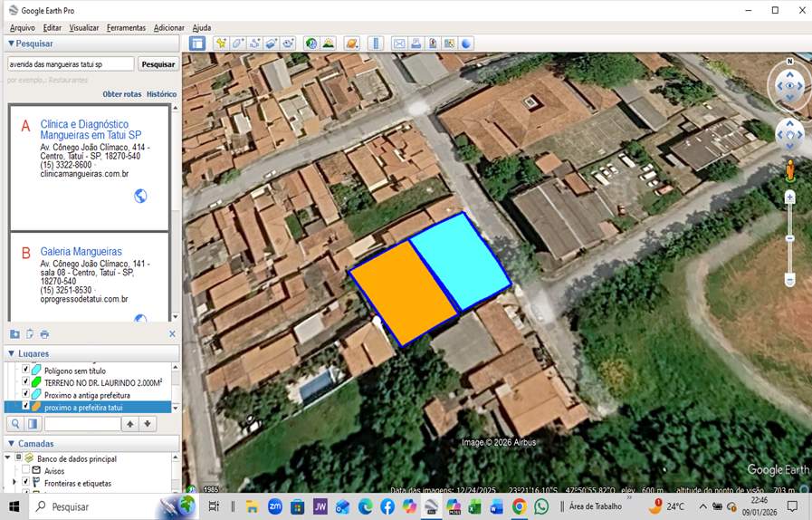
Task: Toggle the sidebar panel toolbar icon
Action: coord(197,43)
